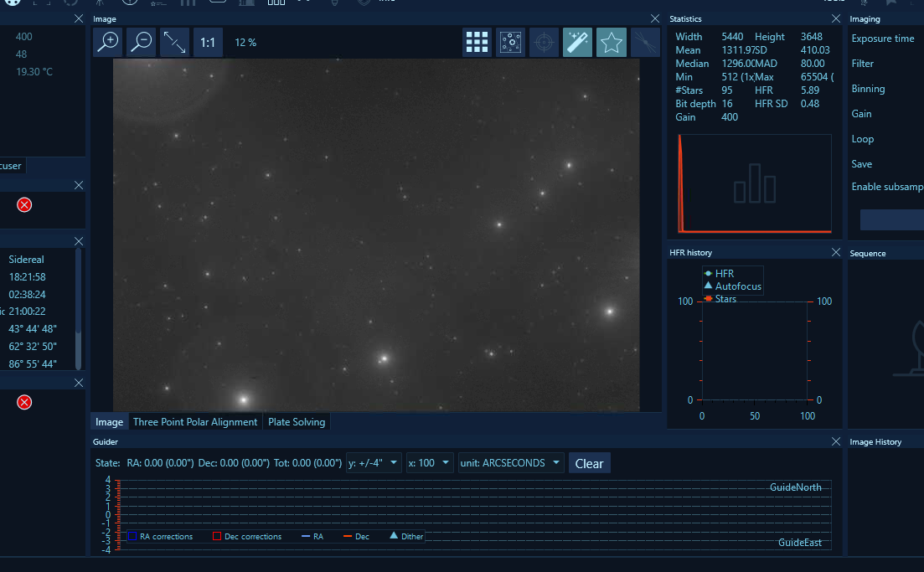Click the GuideNorth axis label
This screenshot has height=572, width=924.
tap(796, 487)
